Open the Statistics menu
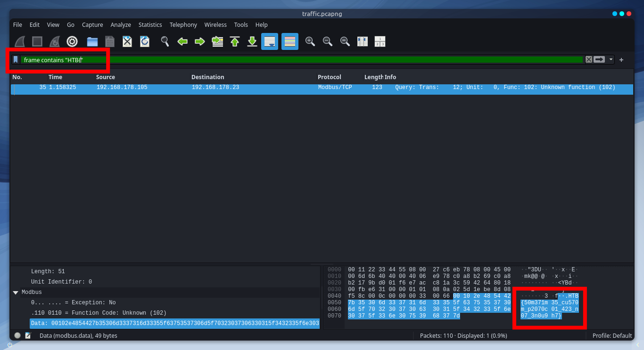 (x=150, y=24)
